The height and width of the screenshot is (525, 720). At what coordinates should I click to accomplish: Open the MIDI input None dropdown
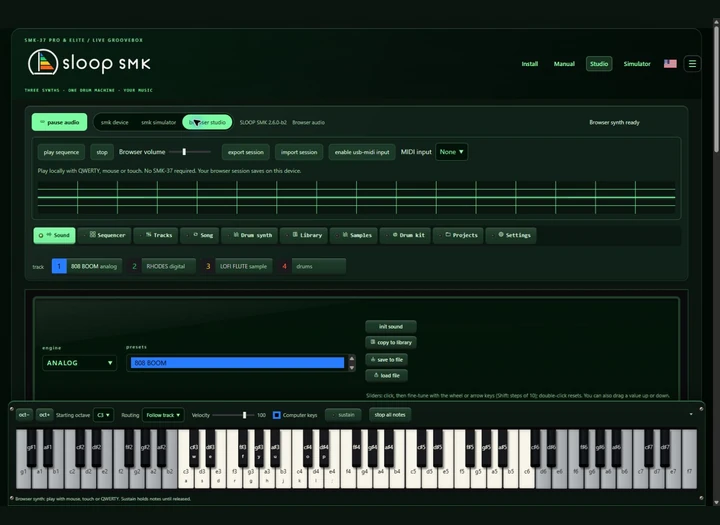point(451,152)
